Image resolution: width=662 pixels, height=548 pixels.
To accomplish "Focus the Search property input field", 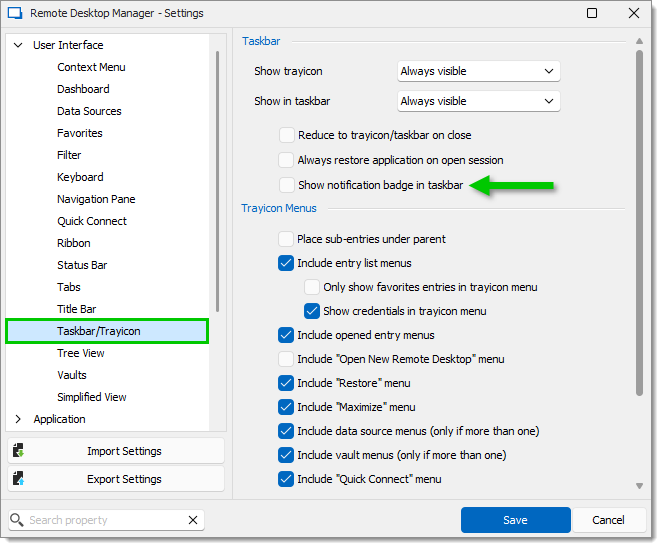I will click(x=106, y=520).
